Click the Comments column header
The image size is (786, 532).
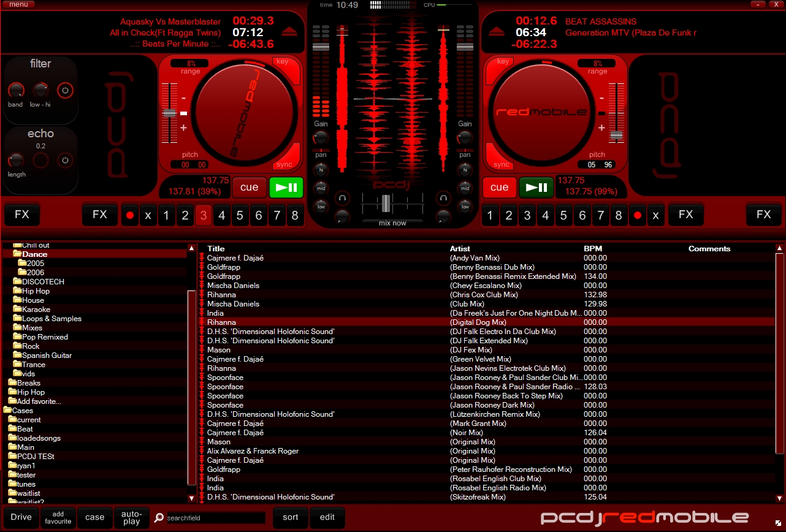[709, 249]
